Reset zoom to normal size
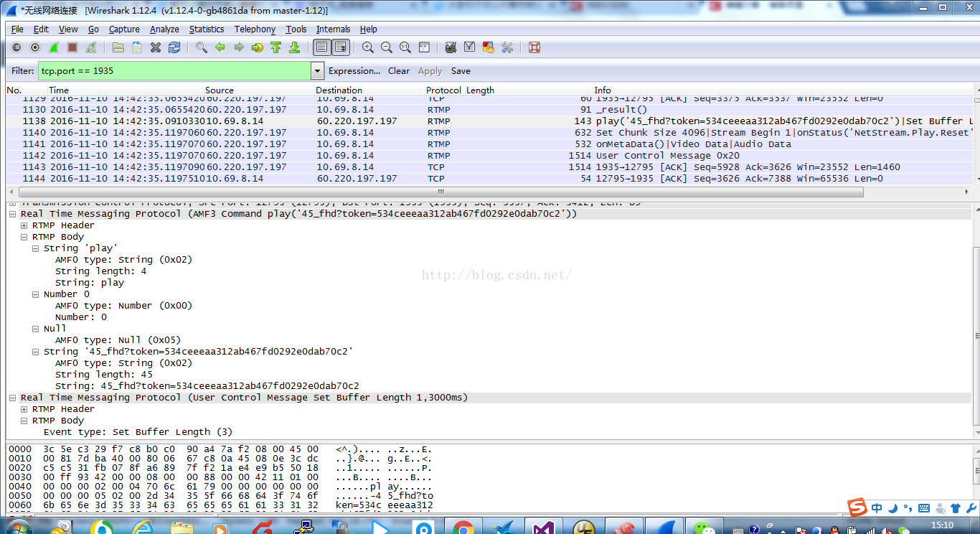This screenshot has height=534, width=980. pos(405,48)
